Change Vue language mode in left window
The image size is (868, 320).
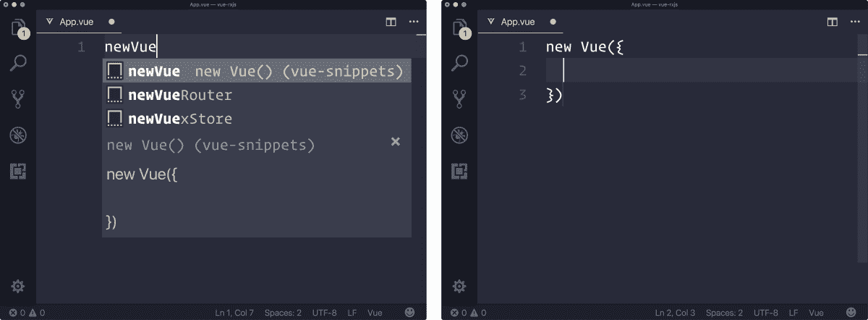click(375, 313)
